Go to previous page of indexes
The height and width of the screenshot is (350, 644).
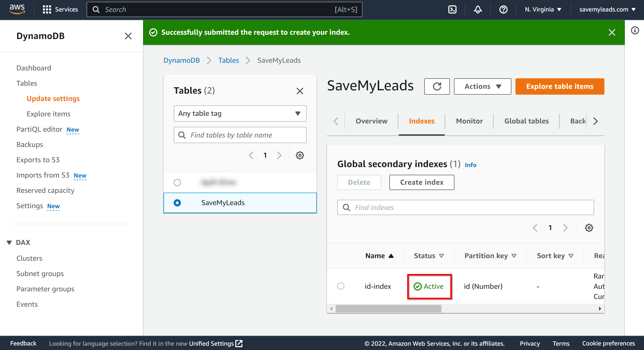[535, 228]
